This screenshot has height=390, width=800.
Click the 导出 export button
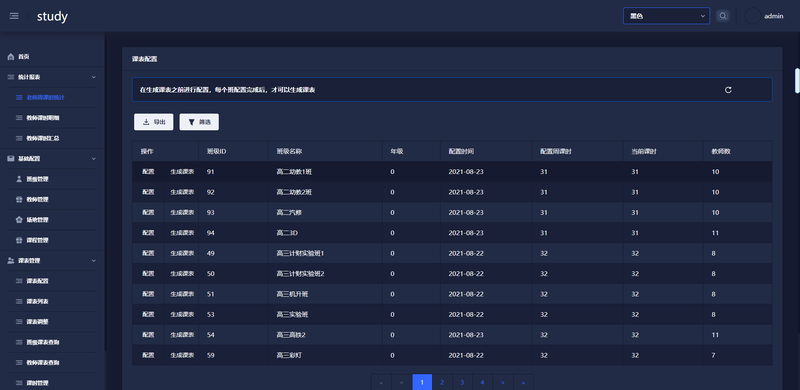coord(154,122)
